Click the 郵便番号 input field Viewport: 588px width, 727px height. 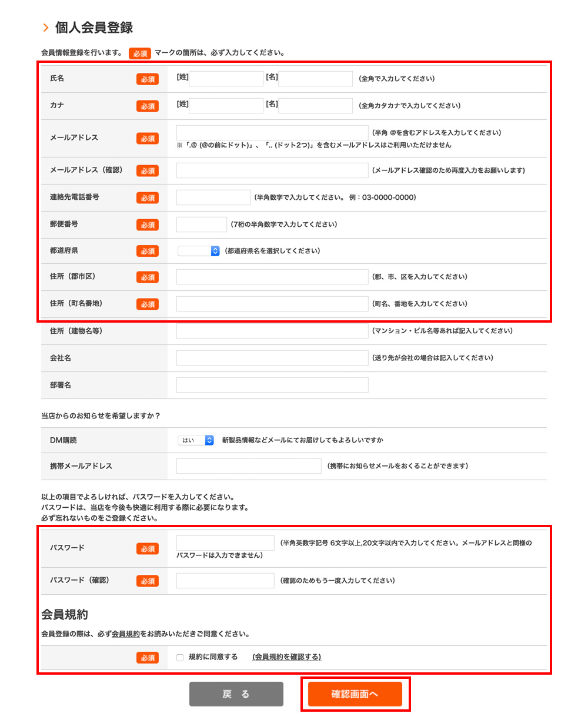click(x=201, y=225)
